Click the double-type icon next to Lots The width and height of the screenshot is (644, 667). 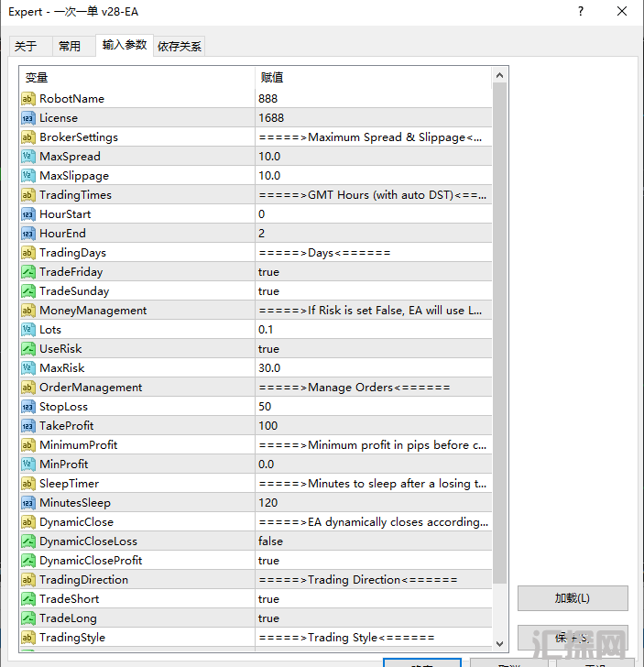(27, 330)
